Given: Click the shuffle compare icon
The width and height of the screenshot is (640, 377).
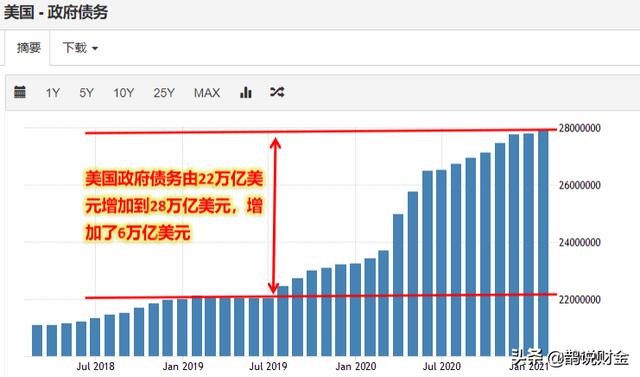Looking at the screenshot, I should pos(277,92).
